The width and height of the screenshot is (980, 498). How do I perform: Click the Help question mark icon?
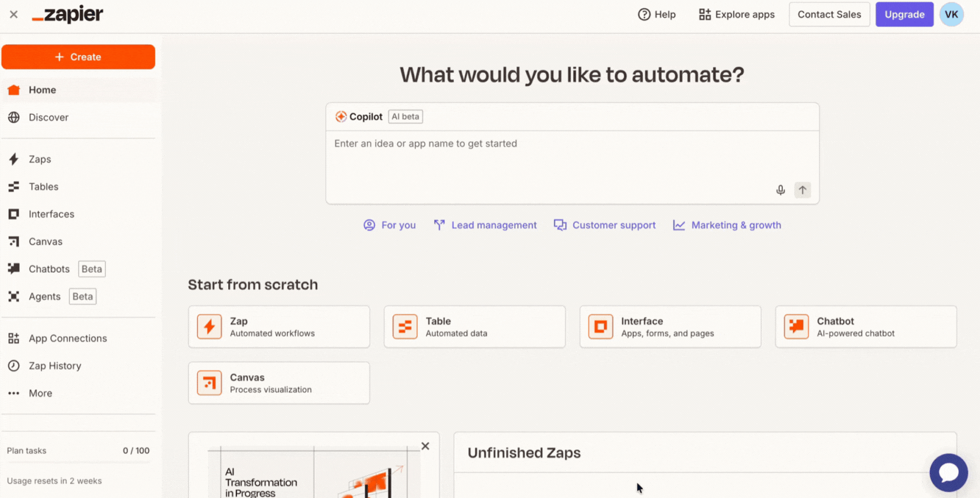click(x=644, y=15)
